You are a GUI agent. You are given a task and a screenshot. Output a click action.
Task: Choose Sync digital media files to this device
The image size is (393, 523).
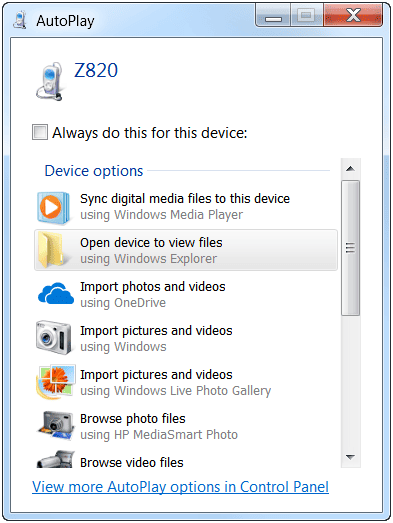(185, 207)
